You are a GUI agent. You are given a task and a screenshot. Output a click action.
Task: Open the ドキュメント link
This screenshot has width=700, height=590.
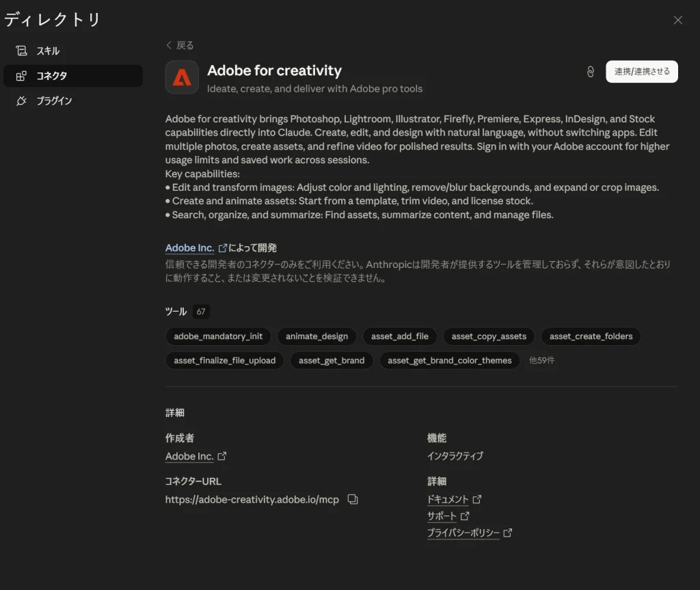pos(448,499)
